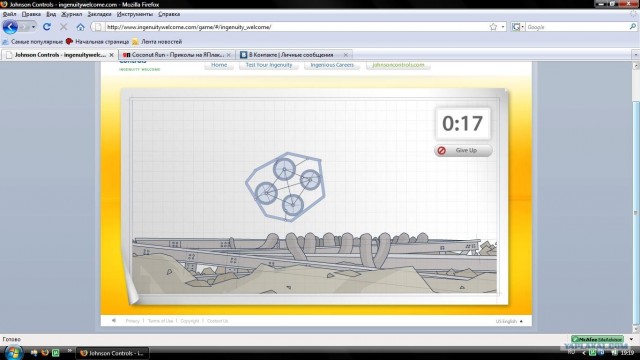Reload the page with the refresh icon
The image size is (640, 360).
(x=47, y=27)
